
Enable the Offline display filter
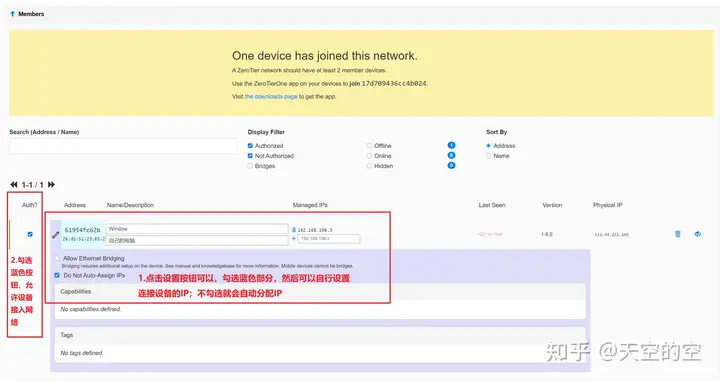pos(369,146)
